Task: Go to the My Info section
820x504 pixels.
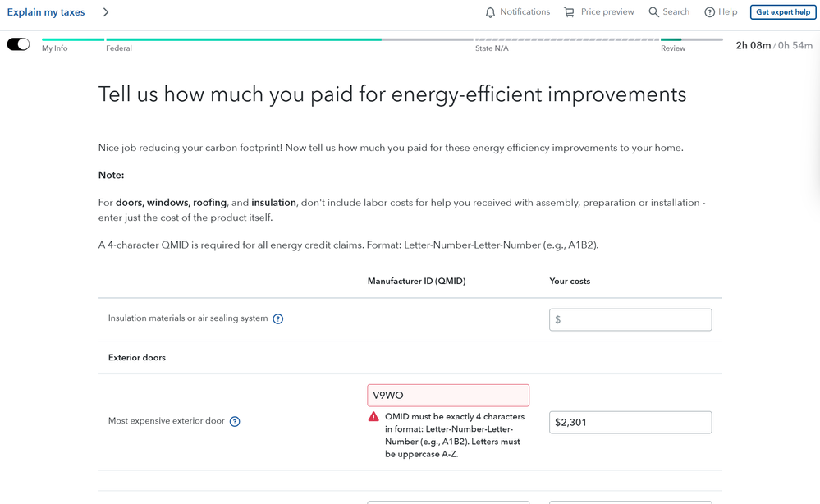Action: (x=55, y=48)
